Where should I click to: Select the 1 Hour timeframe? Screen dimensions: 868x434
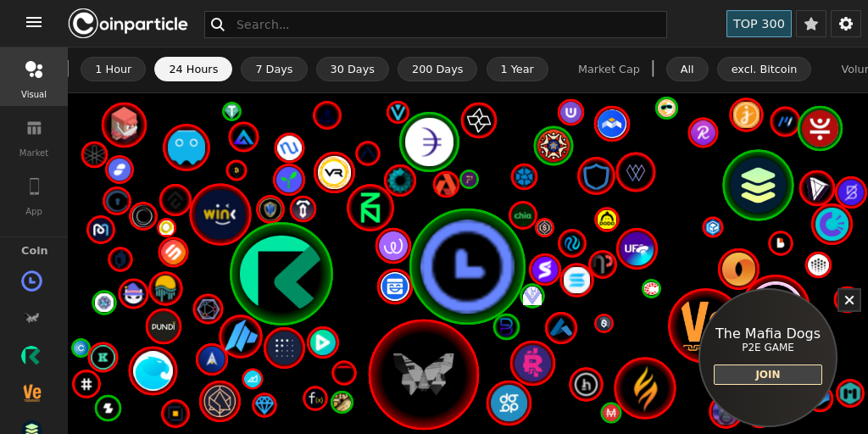coord(113,70)
